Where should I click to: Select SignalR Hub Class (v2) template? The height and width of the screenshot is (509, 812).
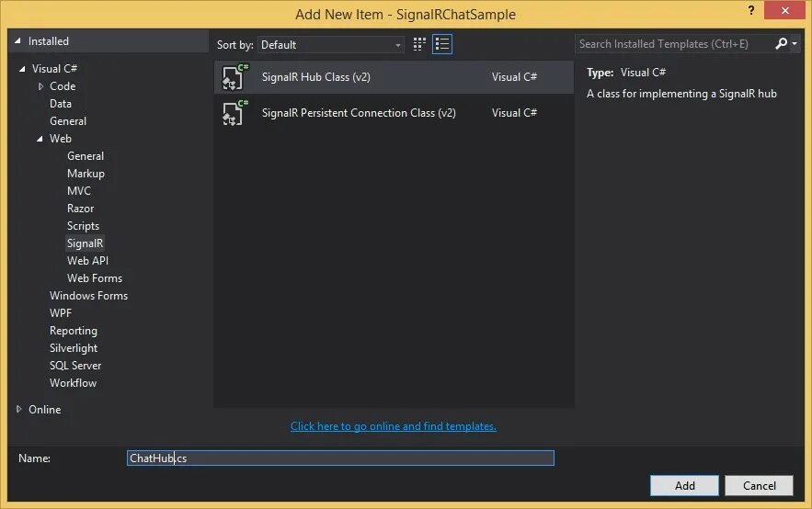click(x=394, y=77)
